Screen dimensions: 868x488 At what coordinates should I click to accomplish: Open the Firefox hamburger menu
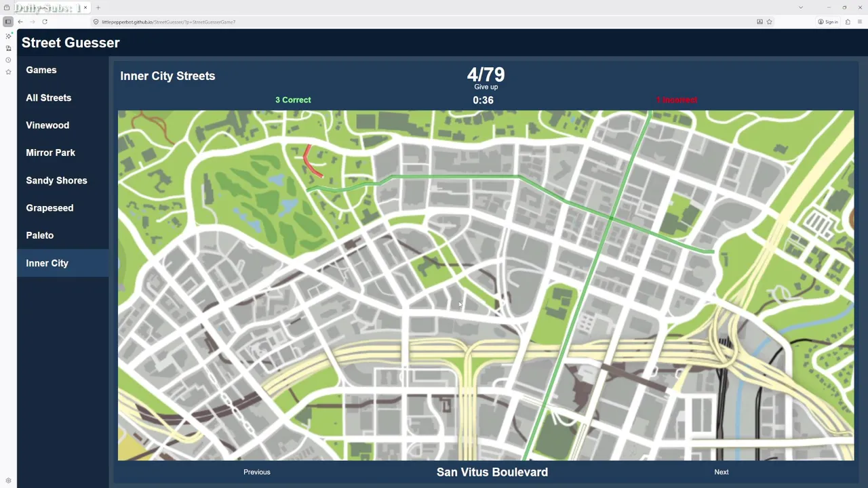tap(859, 22)
